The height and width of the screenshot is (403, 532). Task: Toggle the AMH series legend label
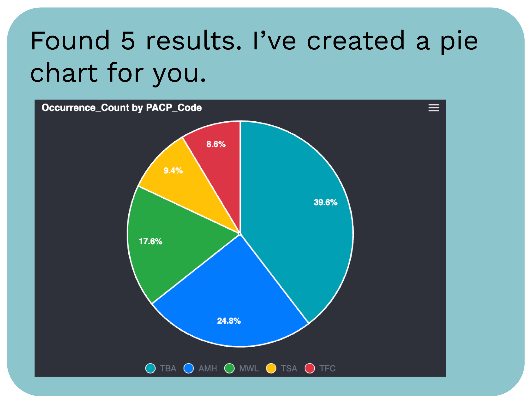(208, 368)
